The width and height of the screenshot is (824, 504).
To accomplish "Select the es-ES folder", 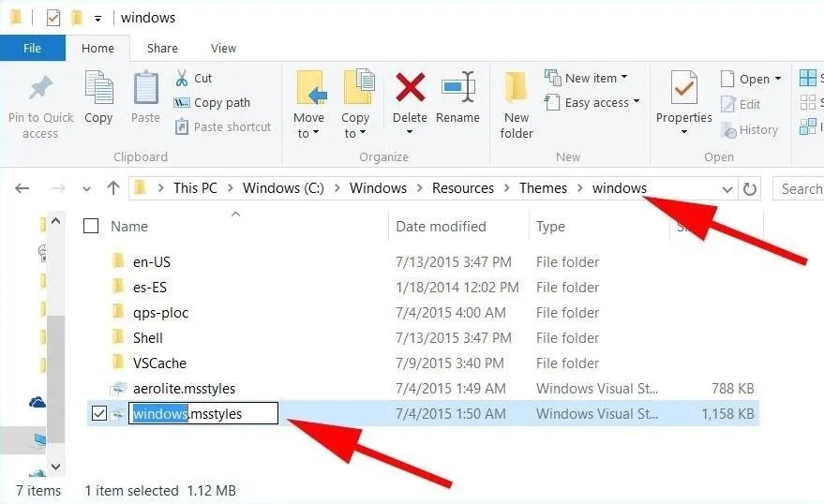I will coord(150,288).
